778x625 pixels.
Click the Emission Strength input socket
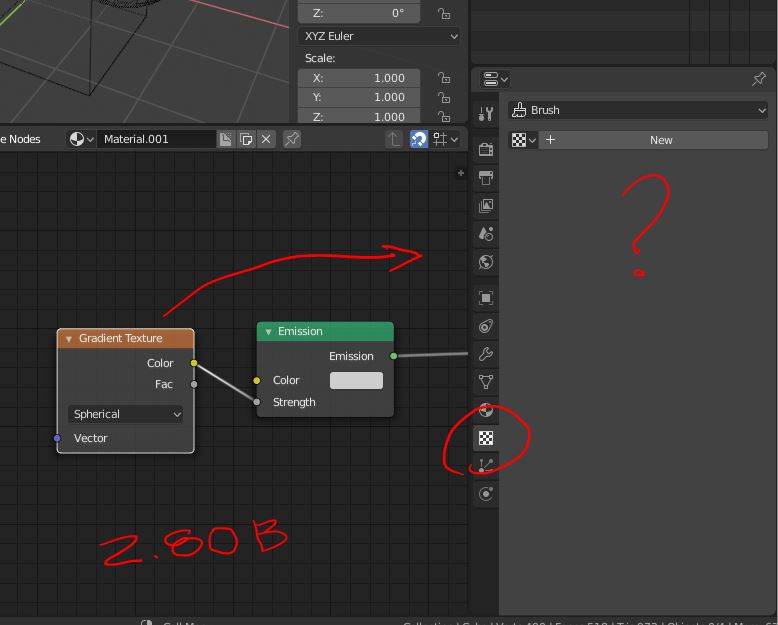pos(257,402)
